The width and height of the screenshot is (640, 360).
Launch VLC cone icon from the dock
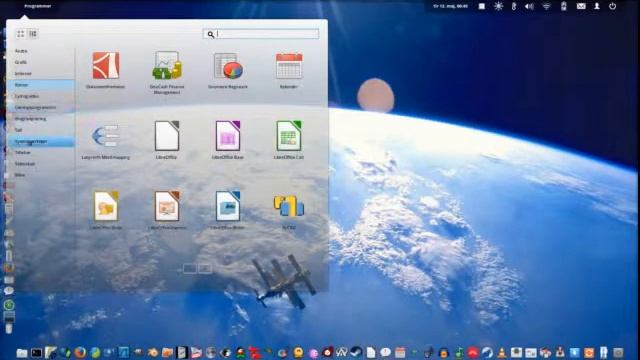[x=502, y=352]
